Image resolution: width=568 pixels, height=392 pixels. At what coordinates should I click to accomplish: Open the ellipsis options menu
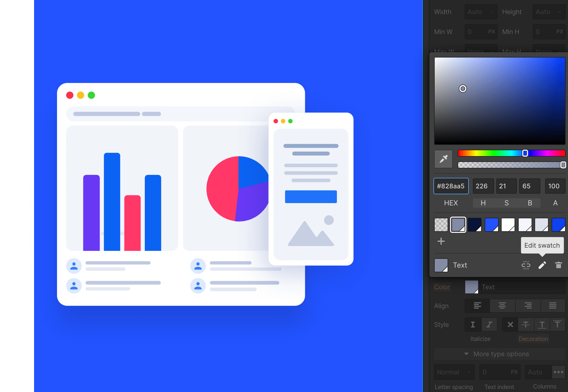(559, 372)
